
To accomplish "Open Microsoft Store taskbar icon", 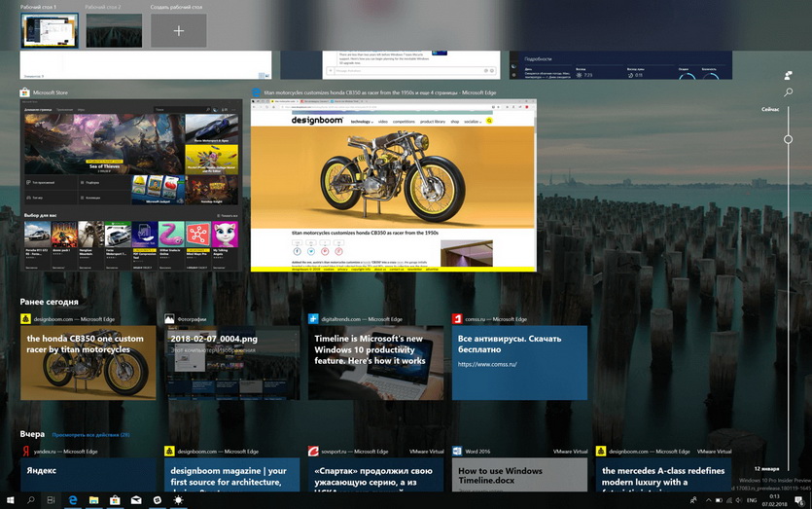I will [115, 500].
